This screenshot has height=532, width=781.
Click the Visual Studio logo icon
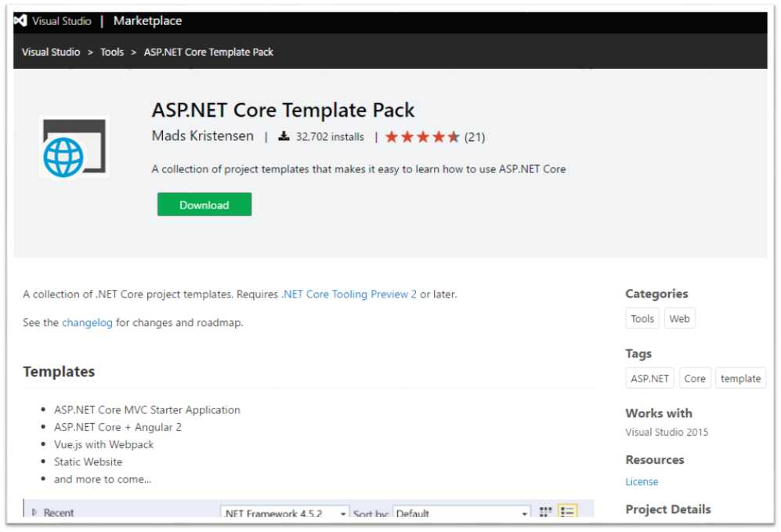20,20
